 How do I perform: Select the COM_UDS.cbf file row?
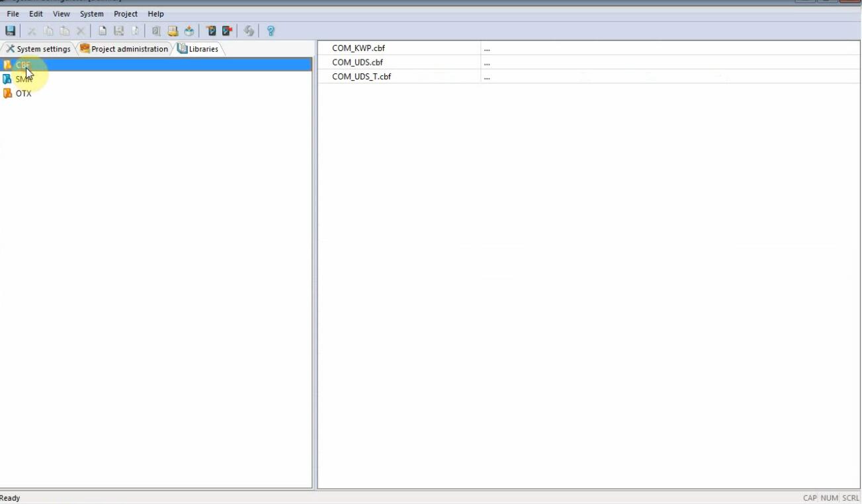click(358, 62)
